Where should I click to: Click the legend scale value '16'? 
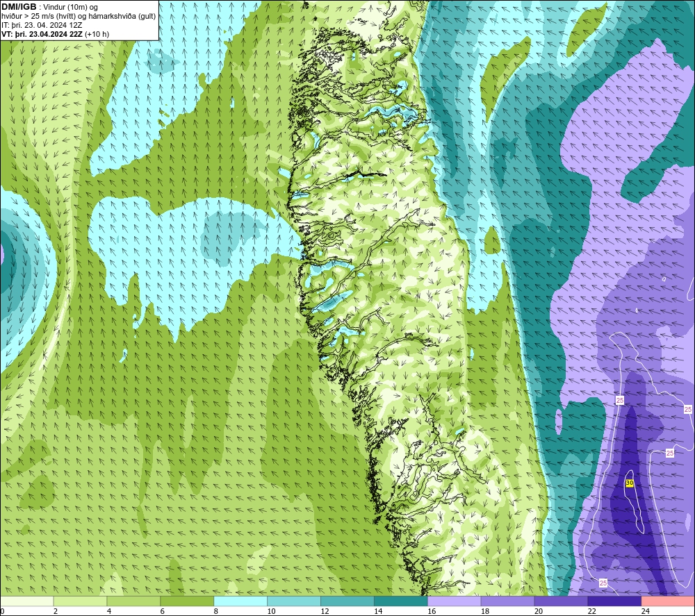(x=432, y=611)
